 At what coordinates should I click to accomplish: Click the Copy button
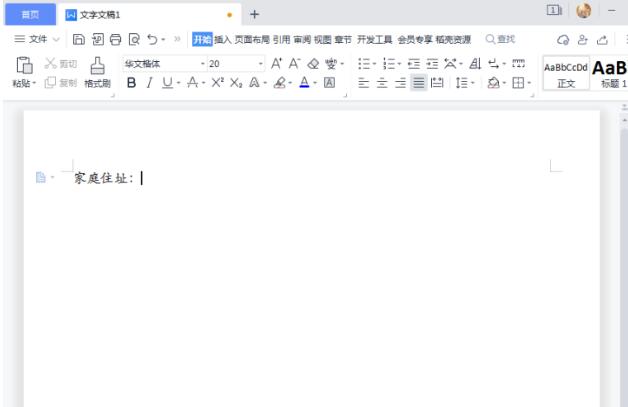[60, 83]
